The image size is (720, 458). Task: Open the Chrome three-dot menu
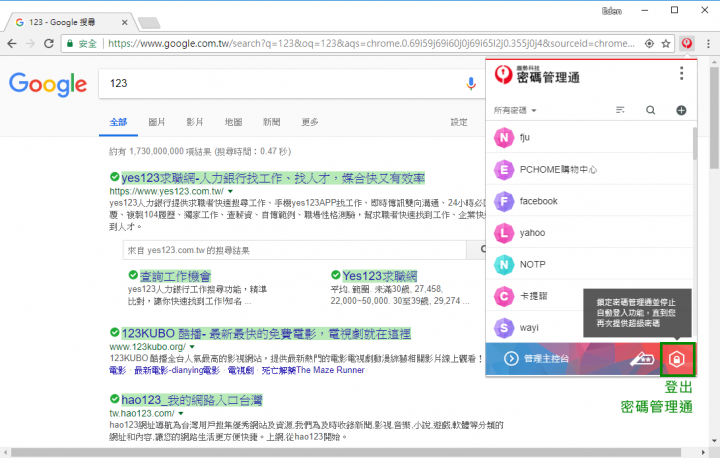pyautogui.click(x=708, y=44)
